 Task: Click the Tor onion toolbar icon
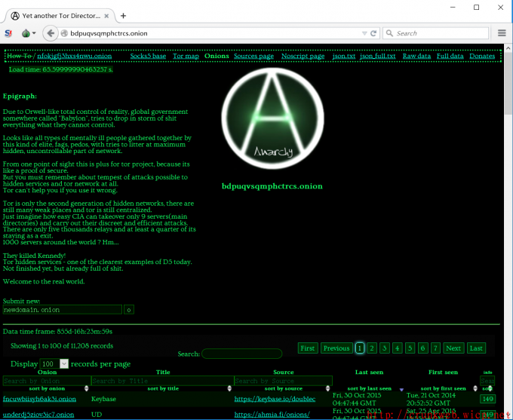26,33
